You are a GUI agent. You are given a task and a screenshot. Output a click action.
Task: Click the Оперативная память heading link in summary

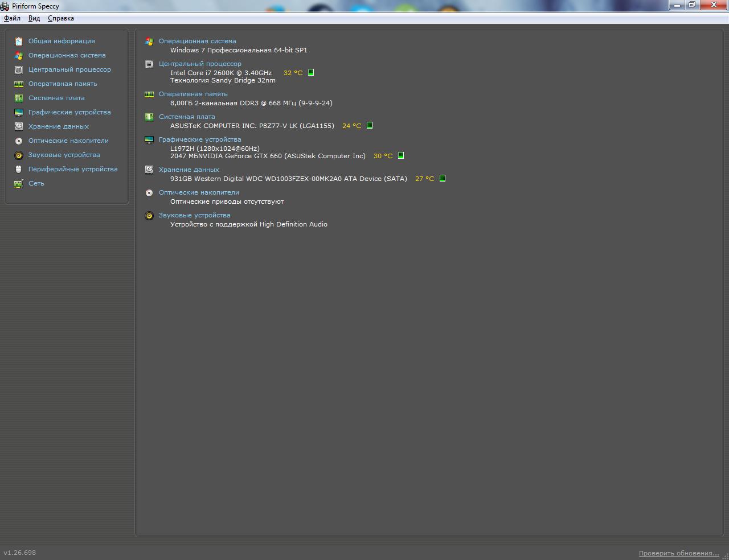(x=193, y=94)
